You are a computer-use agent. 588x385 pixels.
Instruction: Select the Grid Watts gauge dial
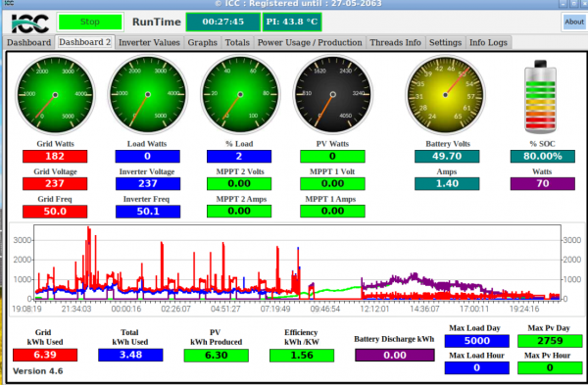click(55, 95)
